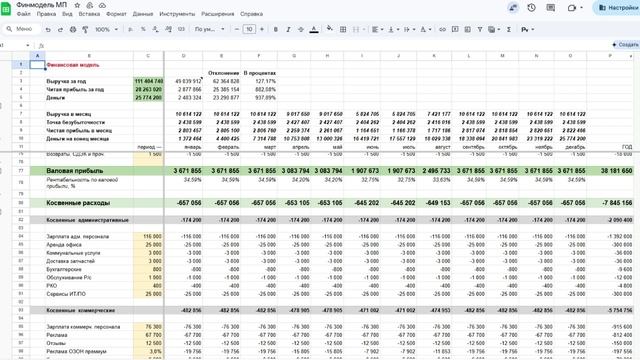Open the Вставка menu
This screenshot has width=640, height=360.
coord(89,14)
